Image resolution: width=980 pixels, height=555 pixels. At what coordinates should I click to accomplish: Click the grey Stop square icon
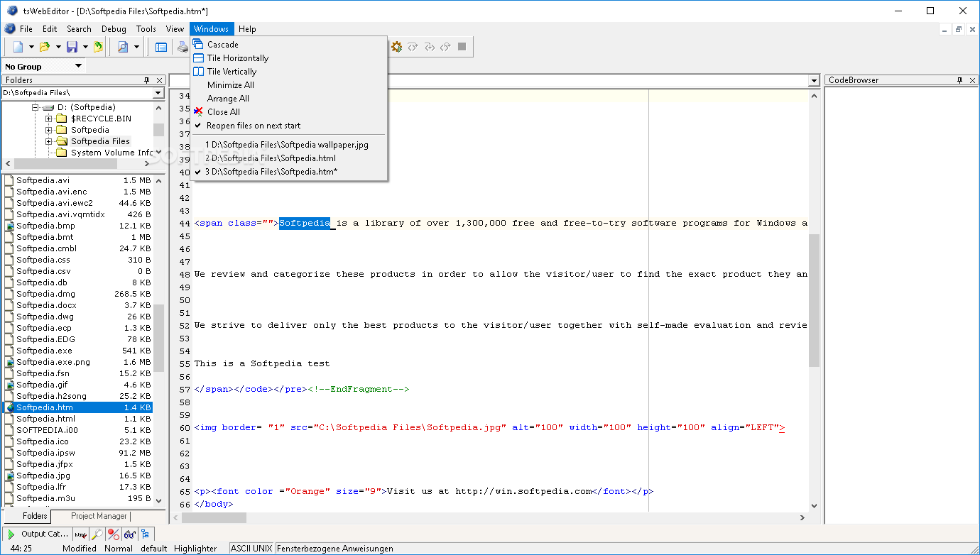click(x=462, y=47)
